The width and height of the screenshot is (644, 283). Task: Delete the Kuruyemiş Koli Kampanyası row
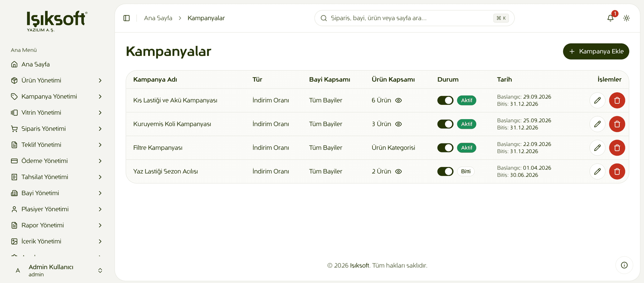click(x=617, y=124)
